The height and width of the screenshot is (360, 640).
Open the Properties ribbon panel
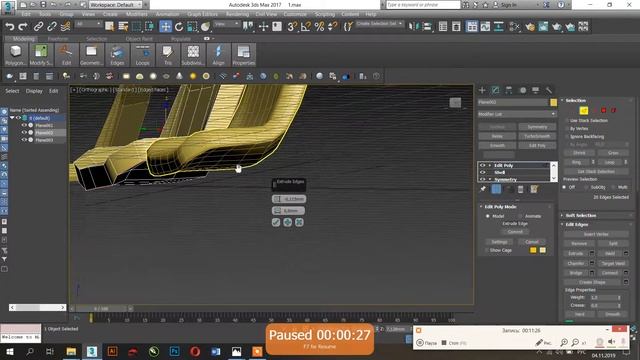pyautogui.click(x=244, y=55)
